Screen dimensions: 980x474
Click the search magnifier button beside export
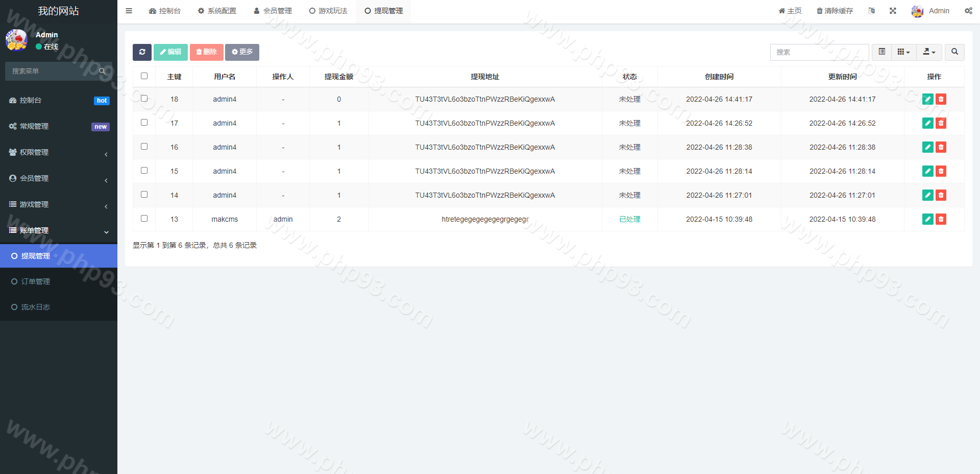coord(954,52)
